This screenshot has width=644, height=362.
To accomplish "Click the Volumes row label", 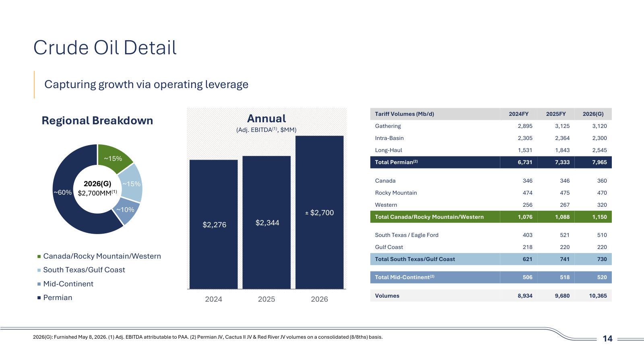I will pyautogui.click(x=387, y=296).
